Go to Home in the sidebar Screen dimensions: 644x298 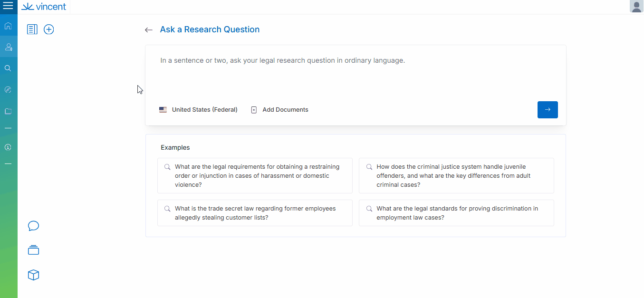[x=8, y=26]
